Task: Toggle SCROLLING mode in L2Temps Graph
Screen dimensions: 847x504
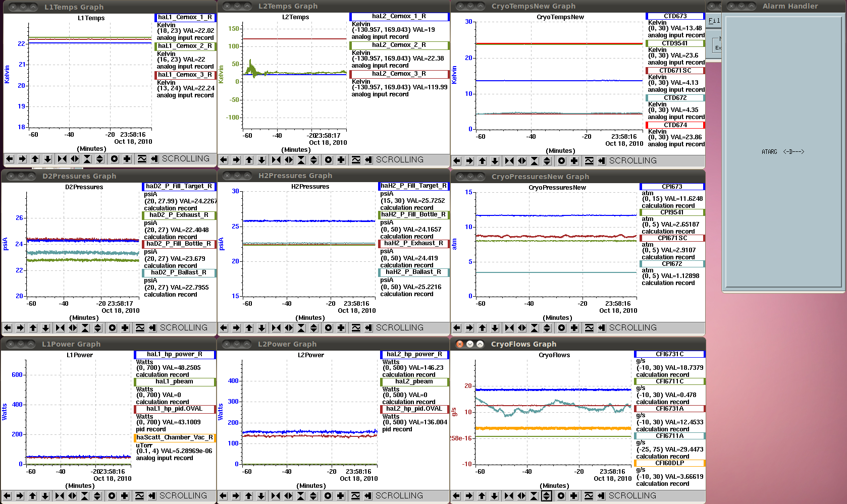Action: coord(400,160)
